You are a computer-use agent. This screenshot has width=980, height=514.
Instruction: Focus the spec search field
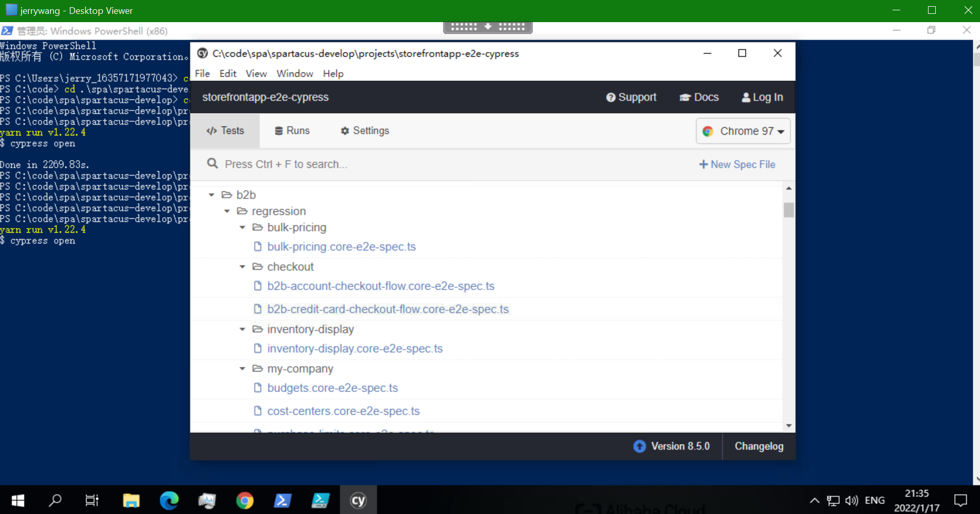(286, 164)
